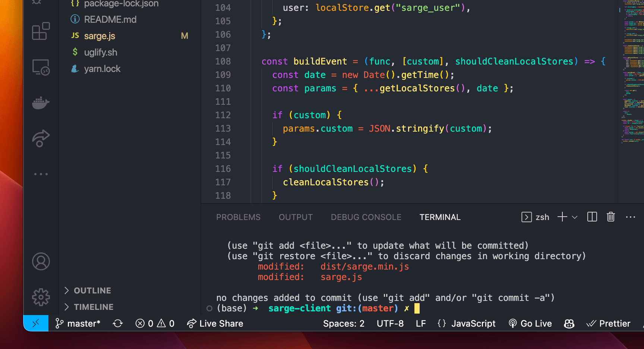Screen dimensions: 644x349
Task: Click the JavaScript language mode button
Action: click(x=466, y=324)
